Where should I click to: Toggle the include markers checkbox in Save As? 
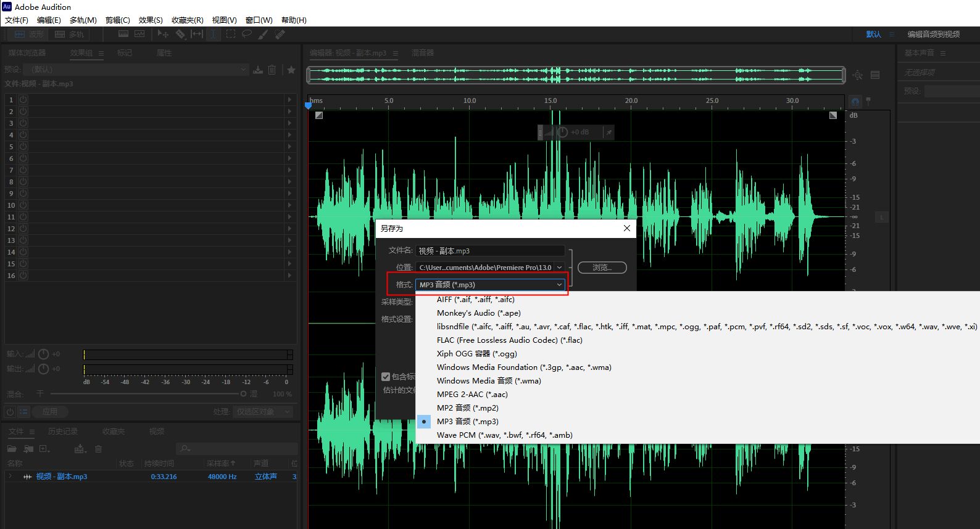[x=386, y=376]
